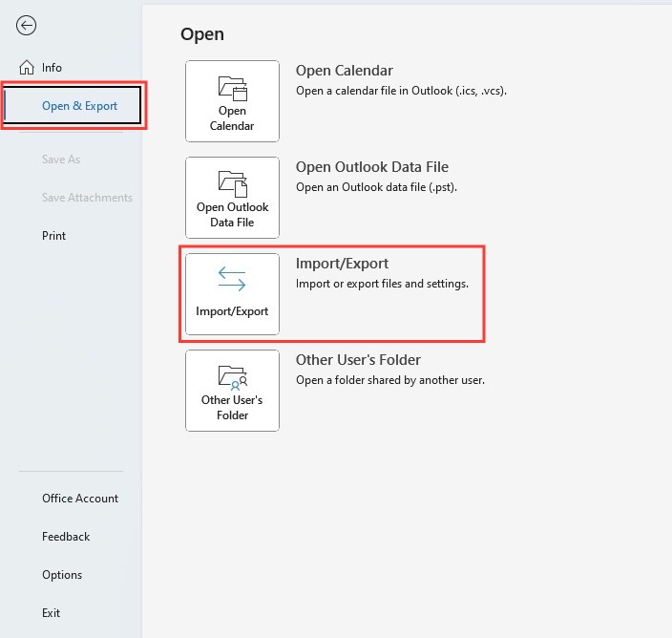
Task: Click the Open Outlook Data File heading
Action: [372, 167]
